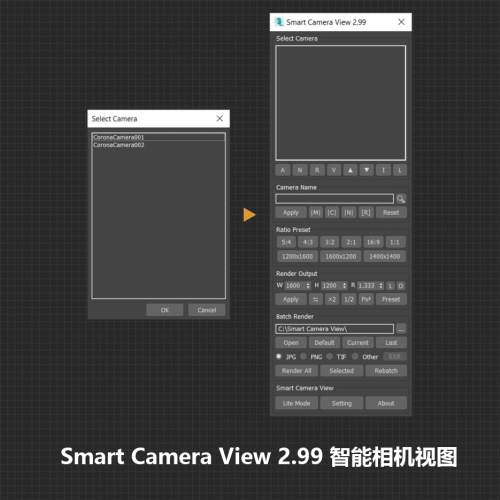Image resolution: width=500 pixels, height=500 pixels.
Task: Start Render All in Batch Render
Action: tap(297, 371)
